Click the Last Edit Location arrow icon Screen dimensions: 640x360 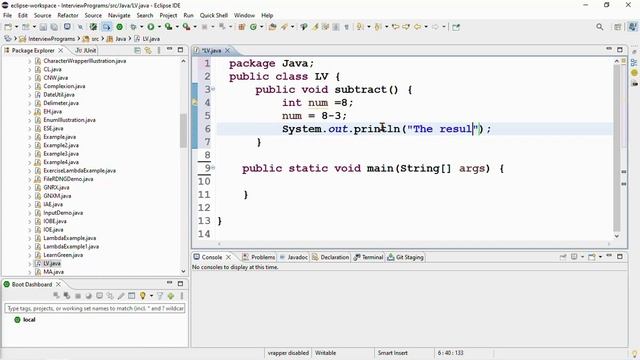pyautogui.click(x=395, y=27)
